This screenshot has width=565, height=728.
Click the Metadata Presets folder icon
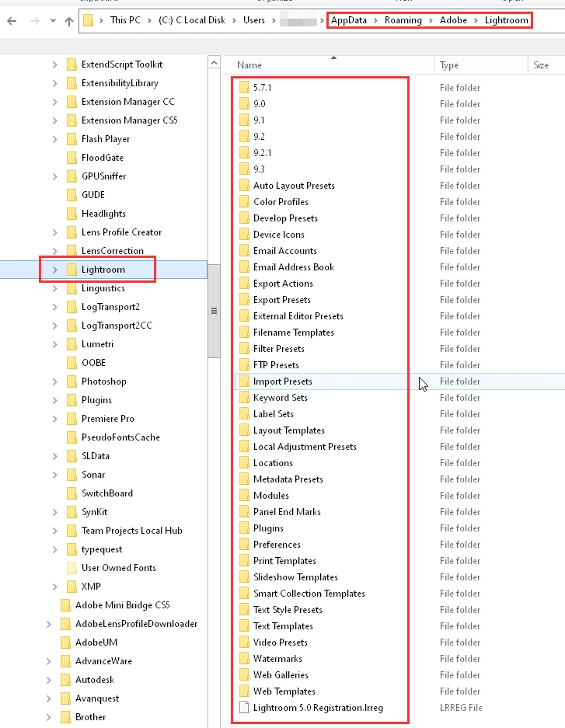[244, 479]
